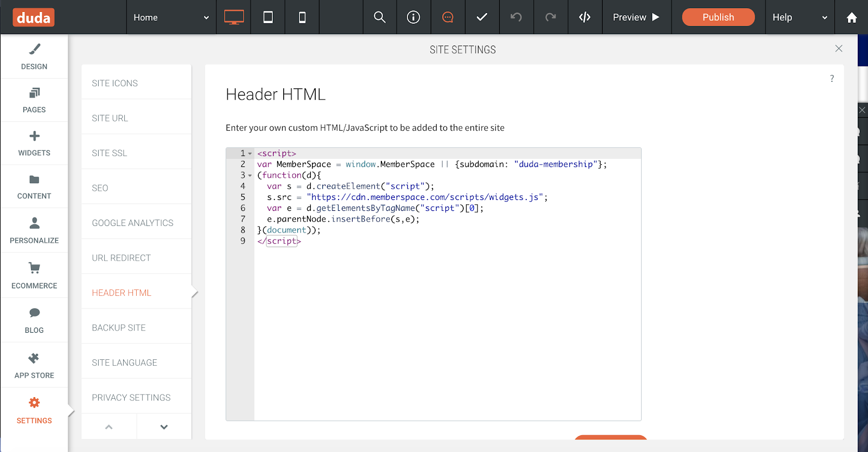Click the "duda-membership" string in code
868x452 pixels.
tap(556, 164)
